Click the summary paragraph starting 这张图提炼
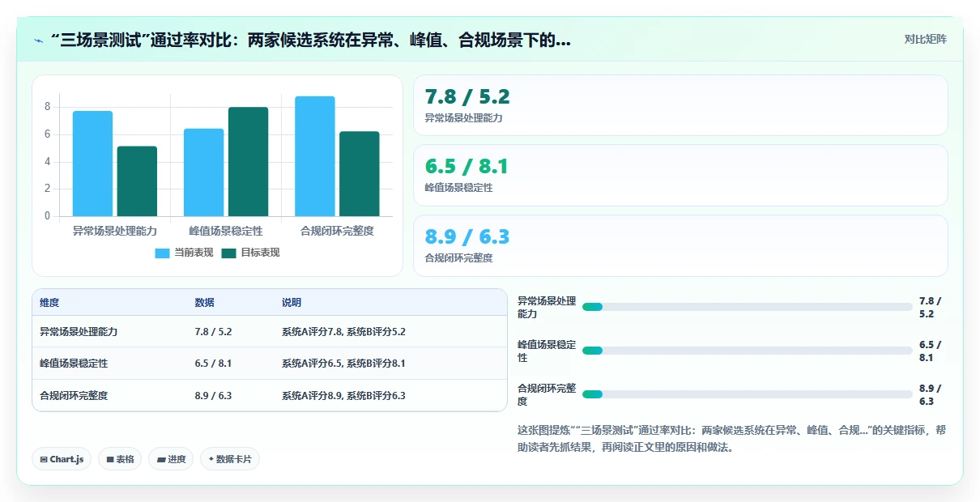Viewport: 980px width, 502px height. [731, 438]
